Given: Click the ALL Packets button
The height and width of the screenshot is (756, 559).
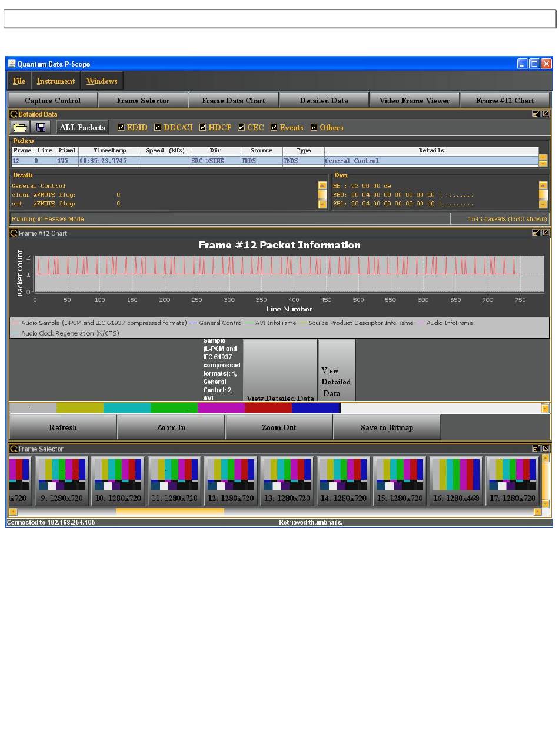Looking at the screenshot, I should tap(82, 127).
